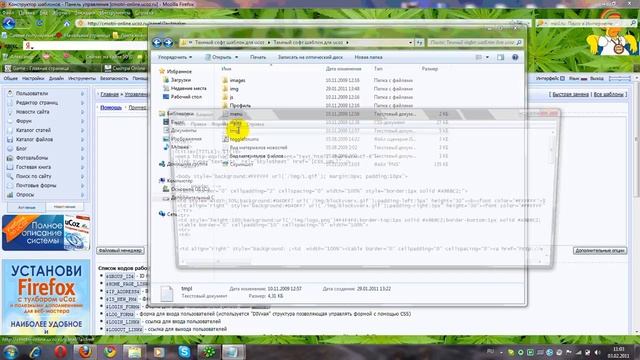Select Загрузки in Explorer navigation pane
Image resolution: width=640 pixels, height=360 pixels.
click(181, 80)
